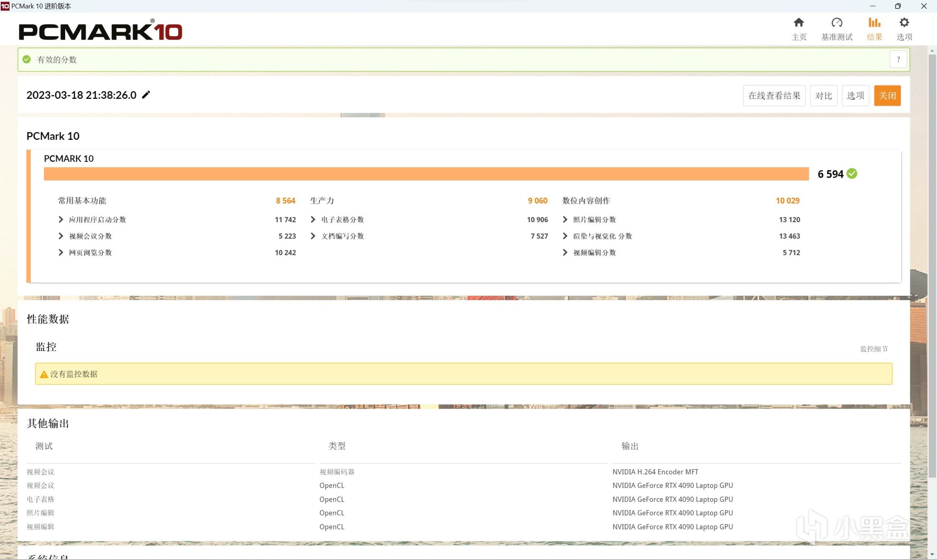Image resolution: width=937 pixels, height=560 pixels.
Task: Click the Home (主页) house icon
Action: click(799, 23)
